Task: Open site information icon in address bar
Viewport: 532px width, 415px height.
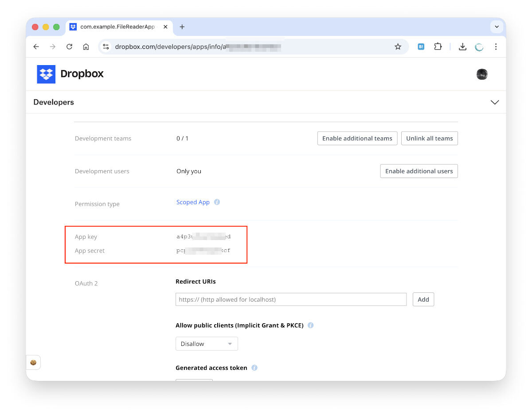Action: point(106,47)
